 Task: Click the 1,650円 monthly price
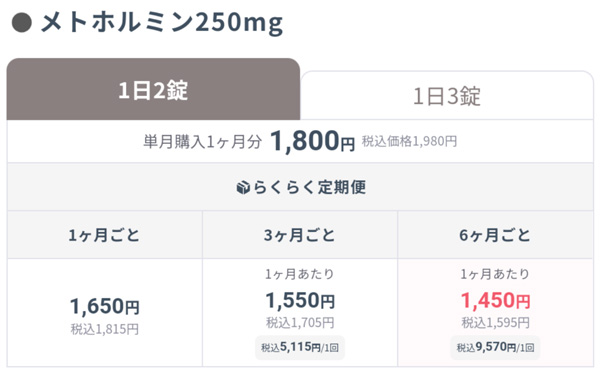click(x=104, y=306)
